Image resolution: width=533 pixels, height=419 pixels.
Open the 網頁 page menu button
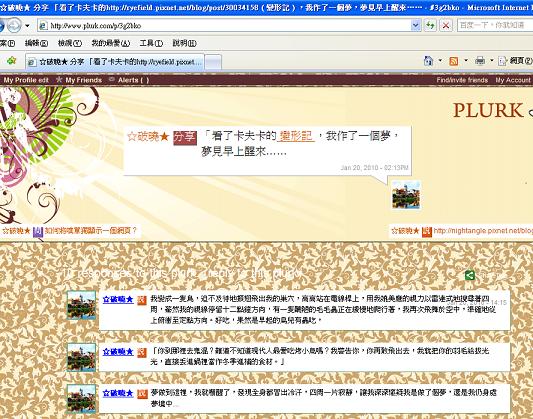[515, 61]
